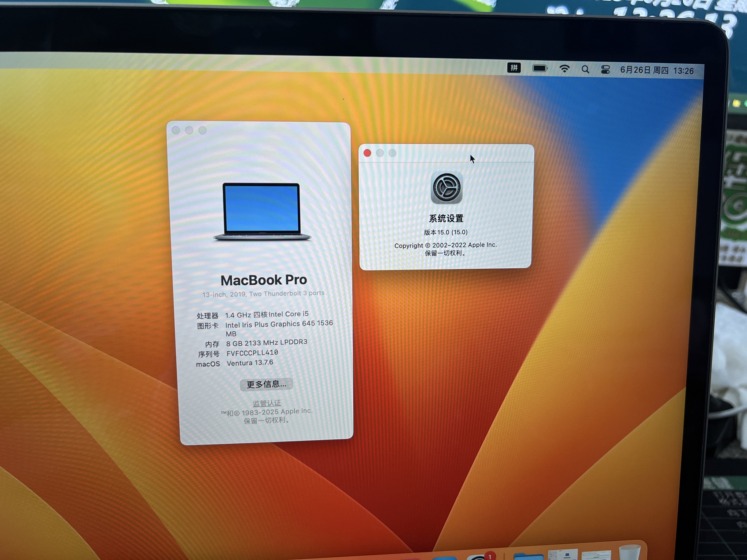Open the input method menu bar icon
Screen dimensions: 747x560
coord(514,68)
